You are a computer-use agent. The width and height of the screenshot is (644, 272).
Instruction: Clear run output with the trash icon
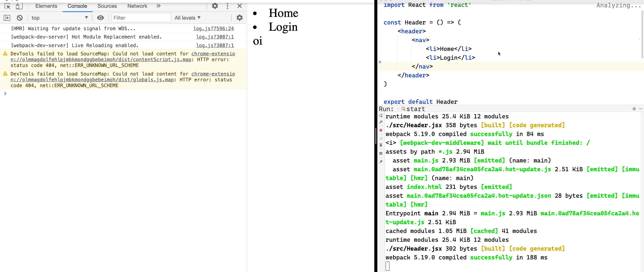click(x=381, y=145)
